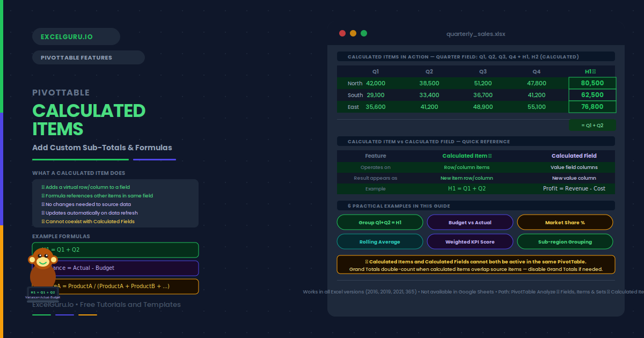
Task: Select the Q4 column header
Action: pyautogui.click(x=537, y=71)
